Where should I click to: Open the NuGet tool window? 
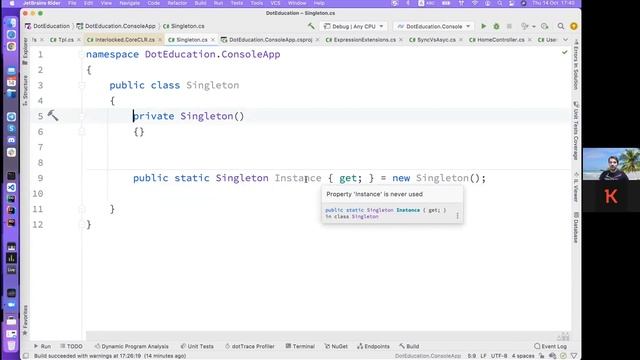pyautogui.click(x=336, y=346)
